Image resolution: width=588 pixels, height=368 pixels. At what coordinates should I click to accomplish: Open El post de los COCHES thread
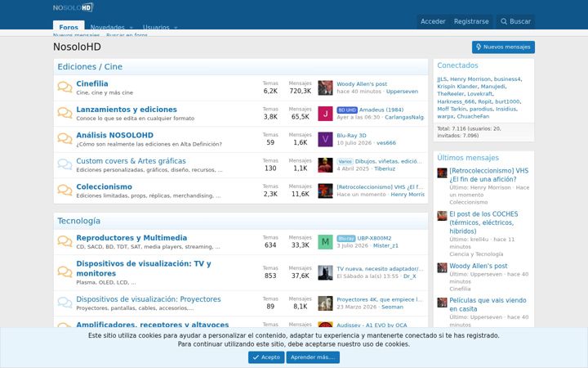point(483,222)
